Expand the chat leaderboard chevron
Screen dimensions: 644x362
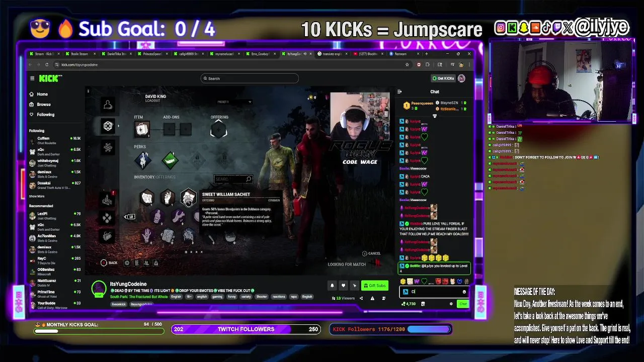tap(435, 116)
